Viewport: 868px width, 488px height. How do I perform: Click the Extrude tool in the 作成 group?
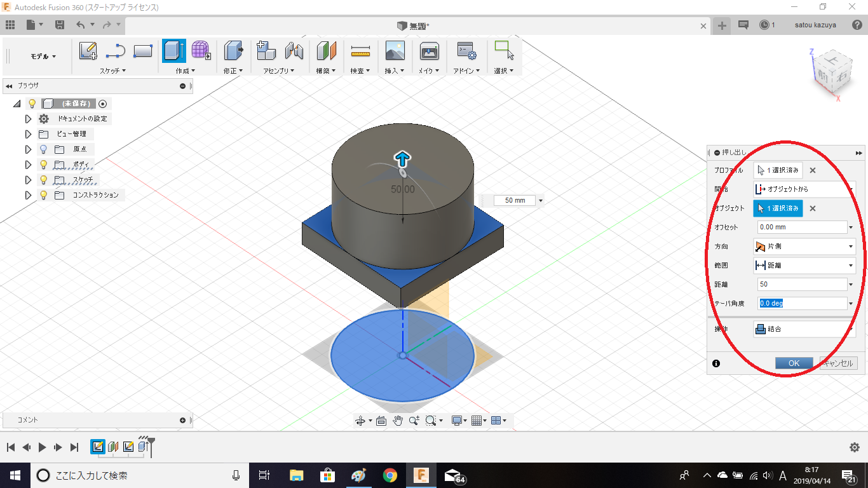pyautogui.click(x=174, y=51)
